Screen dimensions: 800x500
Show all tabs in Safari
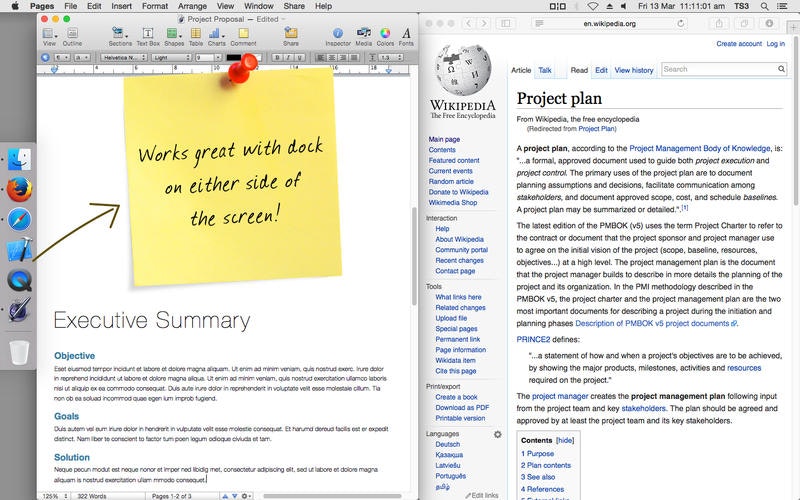click(x=744, y=23)
